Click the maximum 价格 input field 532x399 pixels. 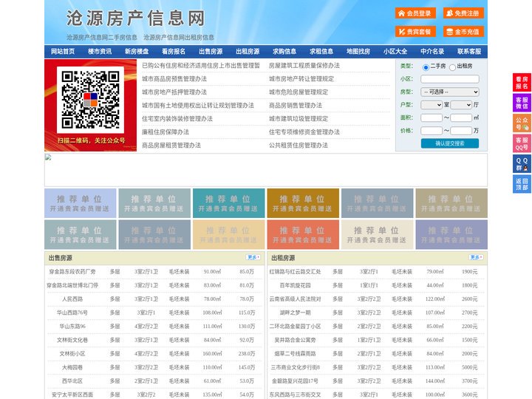pos(461,131)
